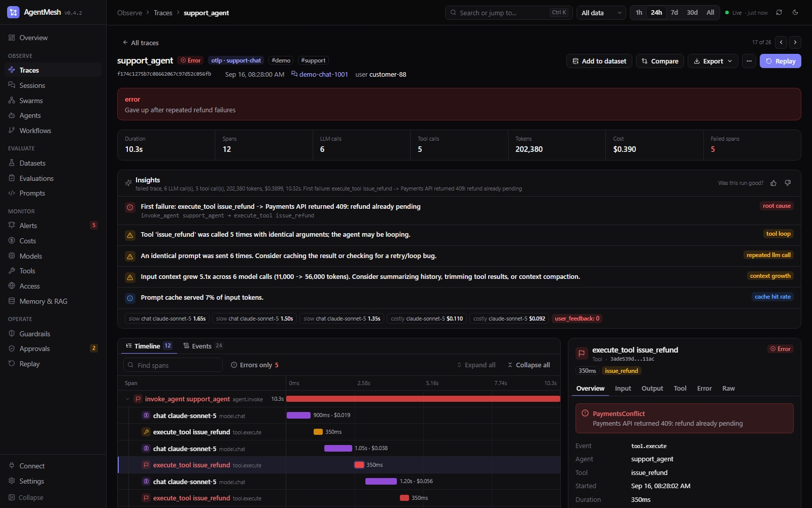Open Approvals with 2 pending
812x508 pixels.
(x=53, y=348)
